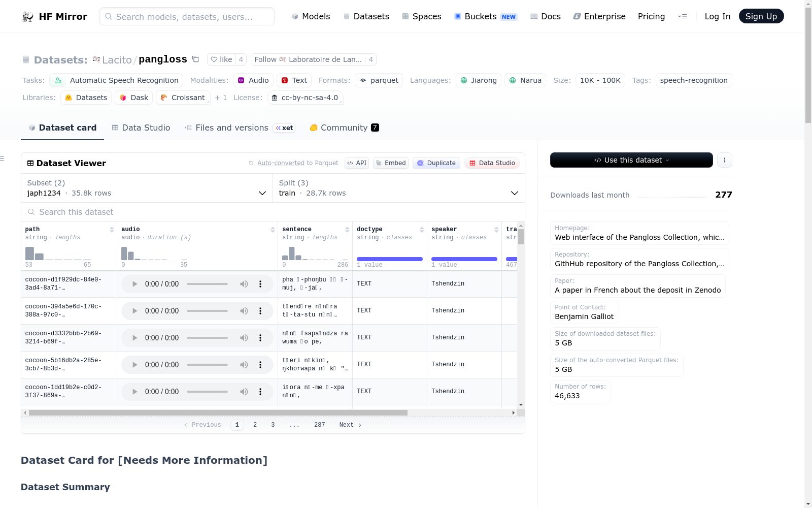Image resolution: width=812 pixels, height=508 pixels.
Task: Click Next in the pagination
Action: click(350, 425)
